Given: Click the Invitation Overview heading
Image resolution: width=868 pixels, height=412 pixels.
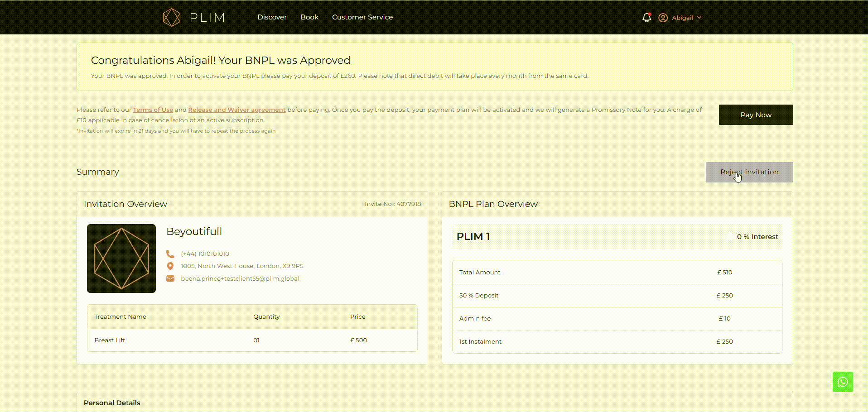Looking at the screenshot, I should [125, 204].
